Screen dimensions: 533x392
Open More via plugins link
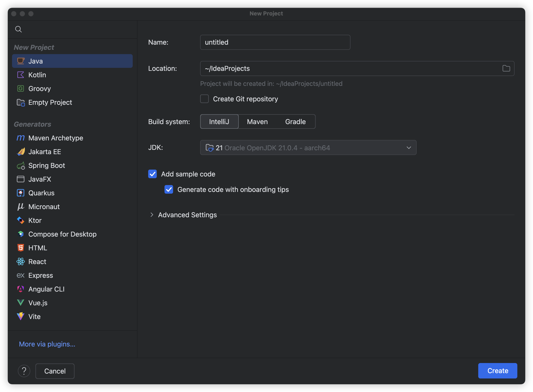pos(47,344)
